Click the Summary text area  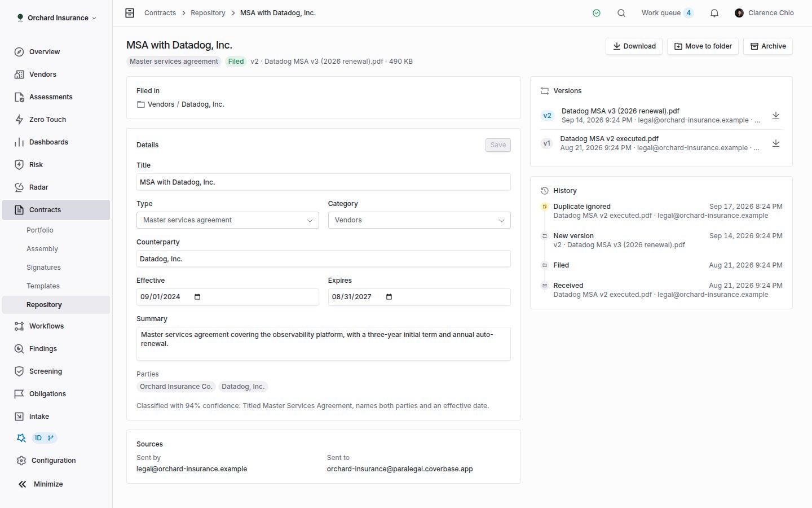point(324,344)
